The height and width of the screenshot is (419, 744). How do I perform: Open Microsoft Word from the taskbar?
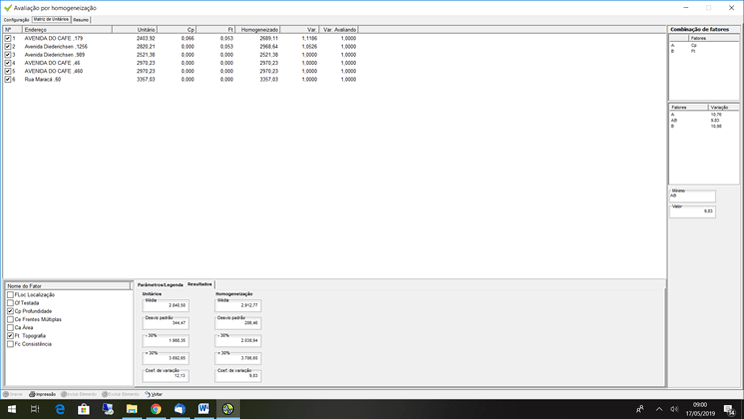(204, 409)
